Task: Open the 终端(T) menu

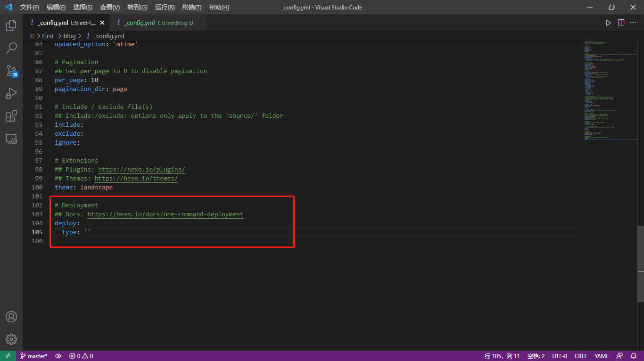Action: [x=192, y=7]
